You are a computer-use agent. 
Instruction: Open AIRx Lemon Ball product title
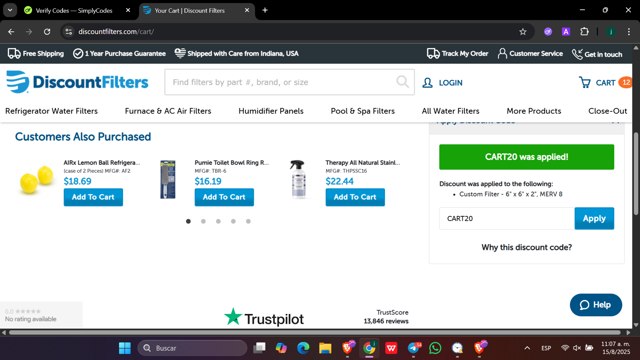click(x=102, y=162)
